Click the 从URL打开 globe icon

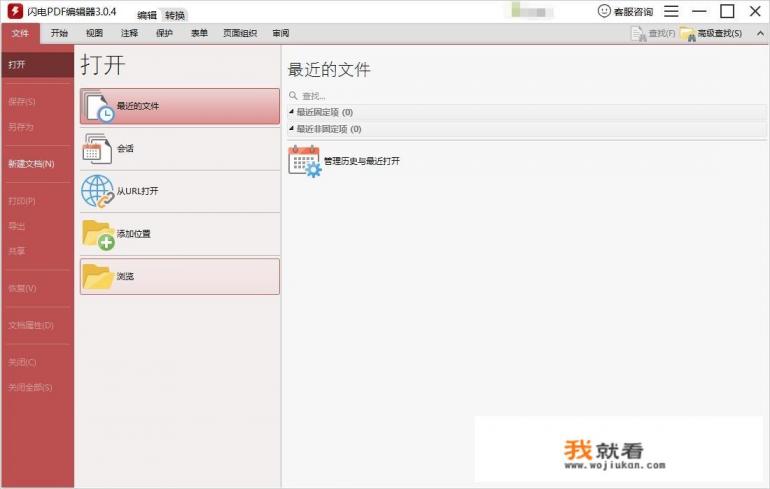[x=98, y=191]
